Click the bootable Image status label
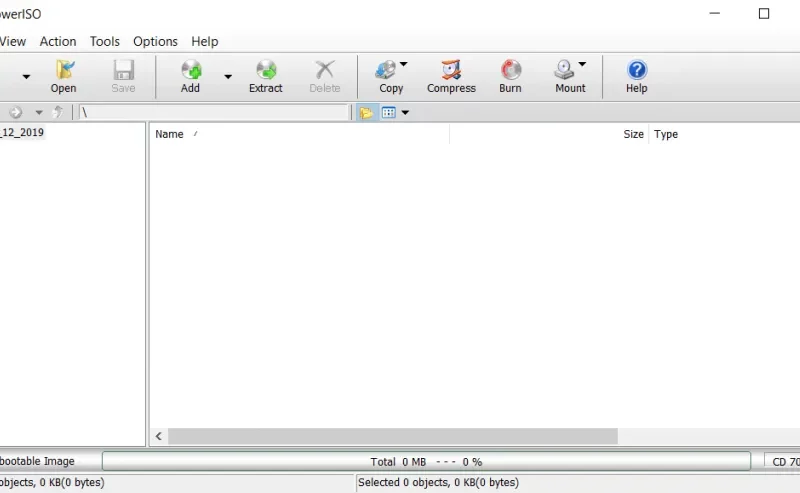The height and width of the screenshot is (493, 800). 37,461
